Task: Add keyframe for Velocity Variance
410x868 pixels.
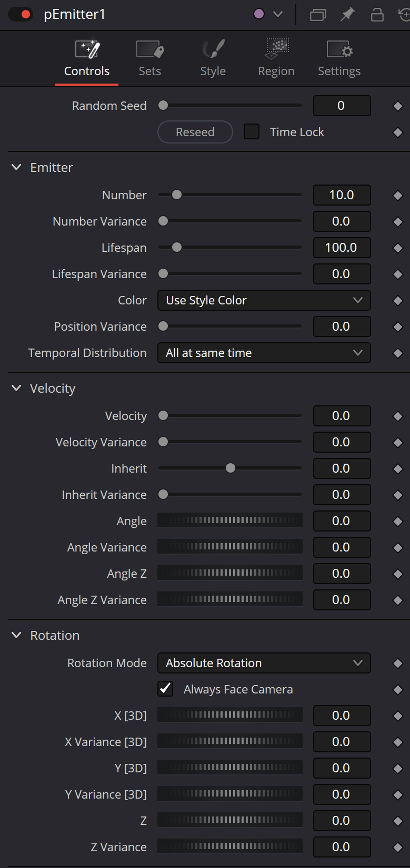Action: (x=398, y=443)
